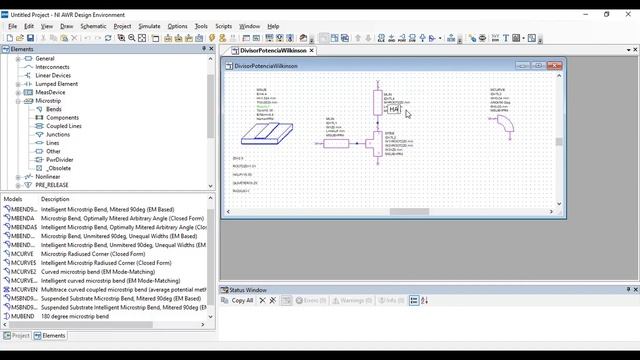Select PwrDivider under Microstrip

[x=60, y=160]
